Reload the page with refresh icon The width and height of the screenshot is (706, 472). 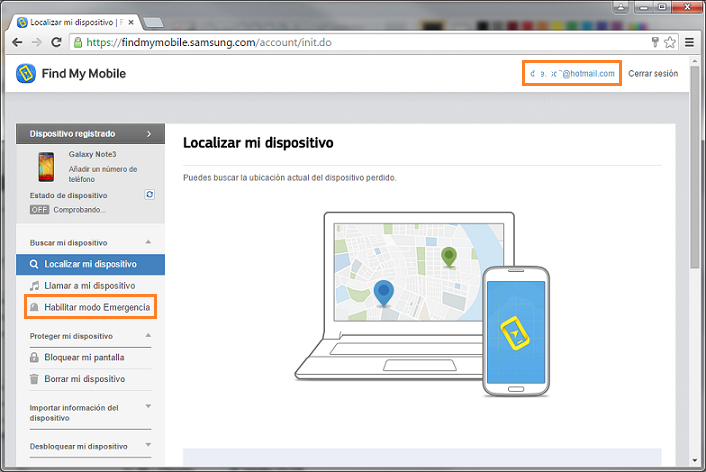(x=56, y=42)
